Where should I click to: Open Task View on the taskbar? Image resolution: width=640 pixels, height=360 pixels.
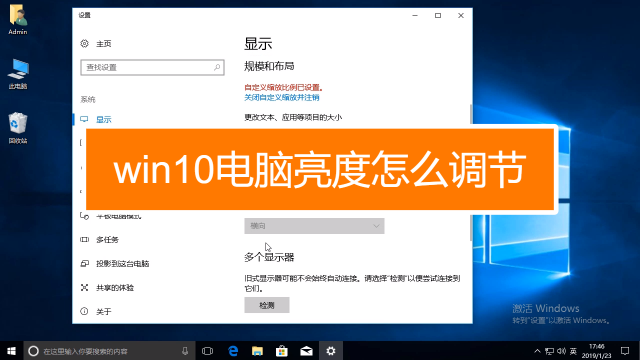pos(207,351)
